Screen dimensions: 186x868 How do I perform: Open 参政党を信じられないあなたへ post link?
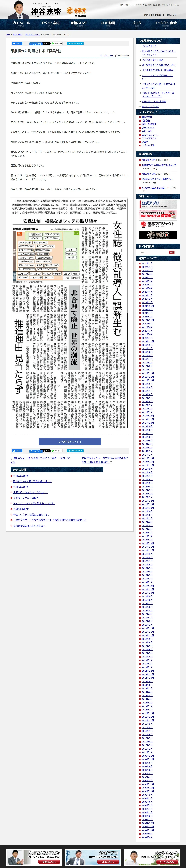click(x=29, y=526)
